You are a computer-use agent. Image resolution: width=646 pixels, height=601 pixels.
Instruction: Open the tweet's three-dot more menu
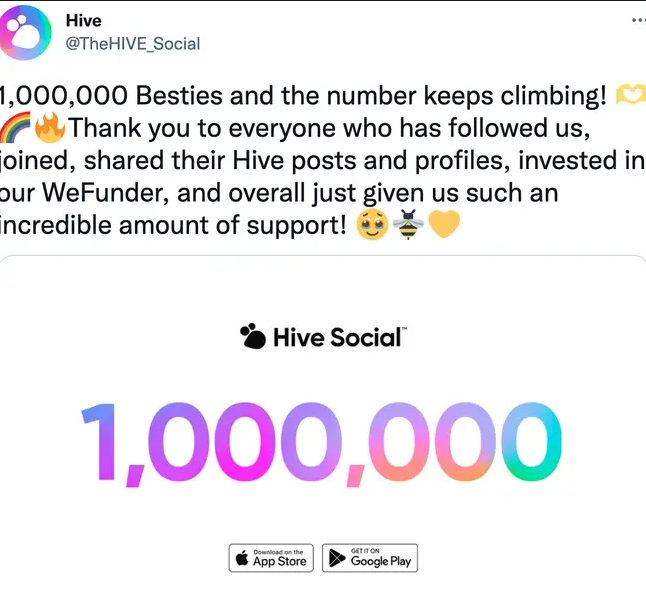point(639,20)
